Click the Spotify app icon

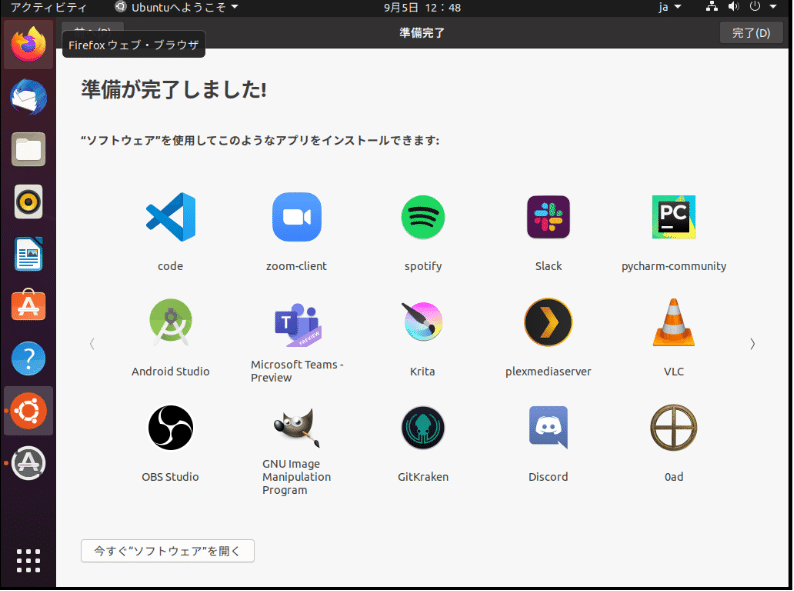423,217
